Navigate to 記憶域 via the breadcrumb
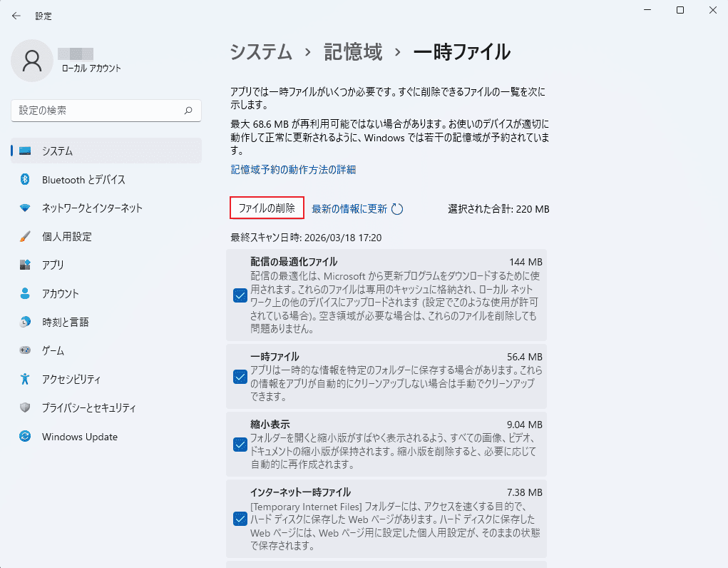Viewport: 728px width, 568px height. point(353,52)
